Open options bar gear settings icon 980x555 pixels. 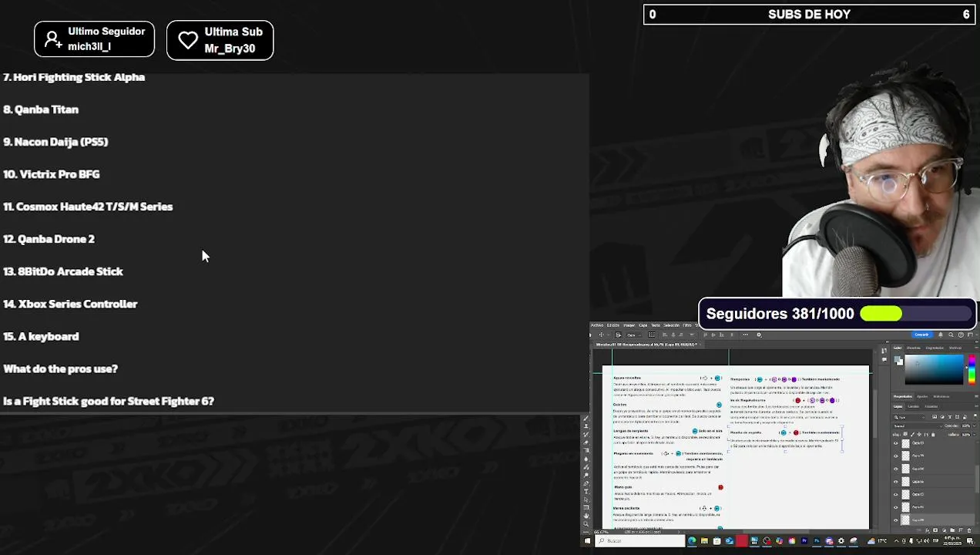coord(759,335)
